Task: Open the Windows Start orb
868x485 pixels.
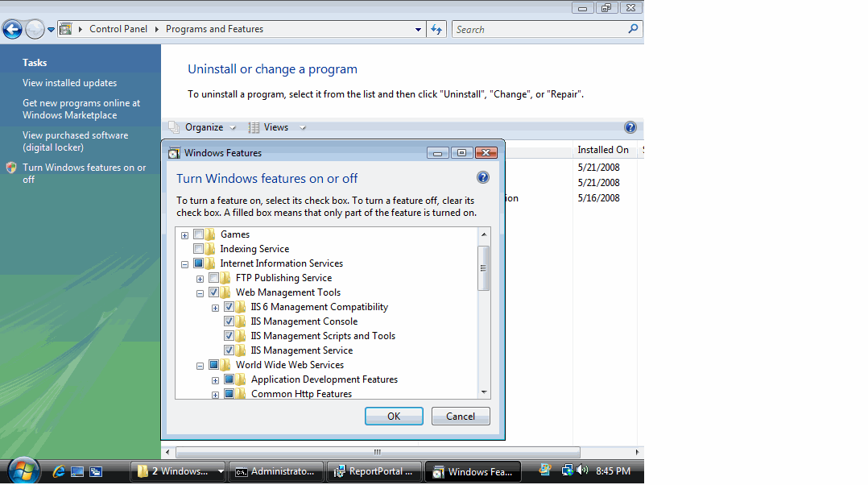Action: [x=23, y=470]
